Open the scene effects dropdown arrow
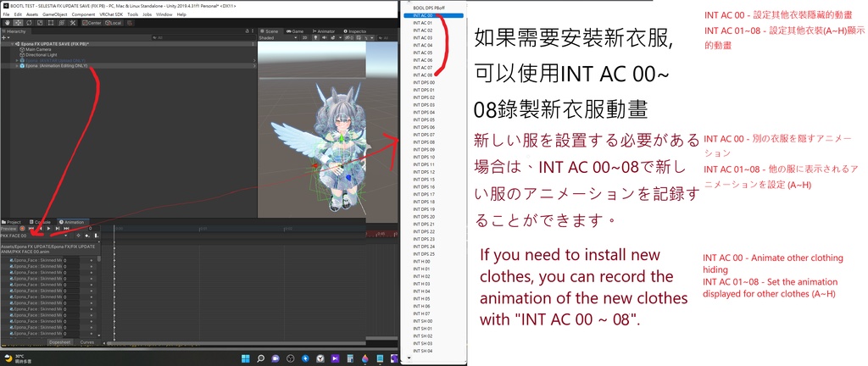 (341, 37)
